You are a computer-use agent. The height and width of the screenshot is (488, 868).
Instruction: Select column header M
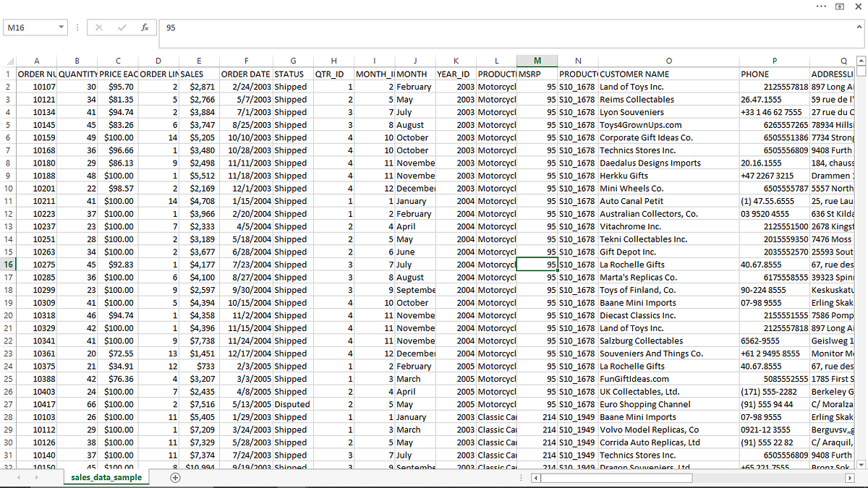537,60
